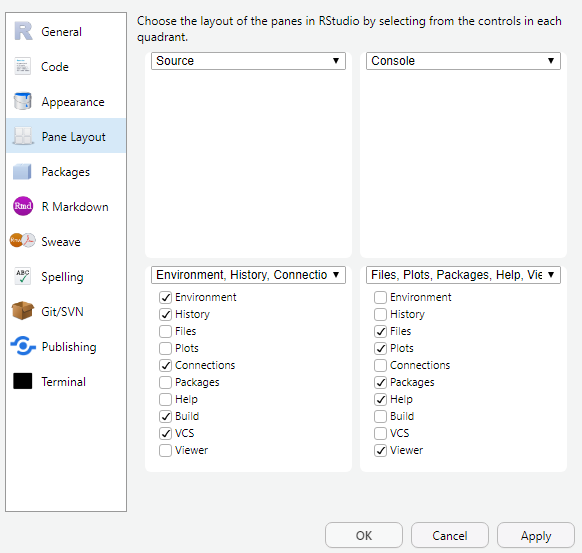Uncheck Connections in left quadrant

coord(166,366)
